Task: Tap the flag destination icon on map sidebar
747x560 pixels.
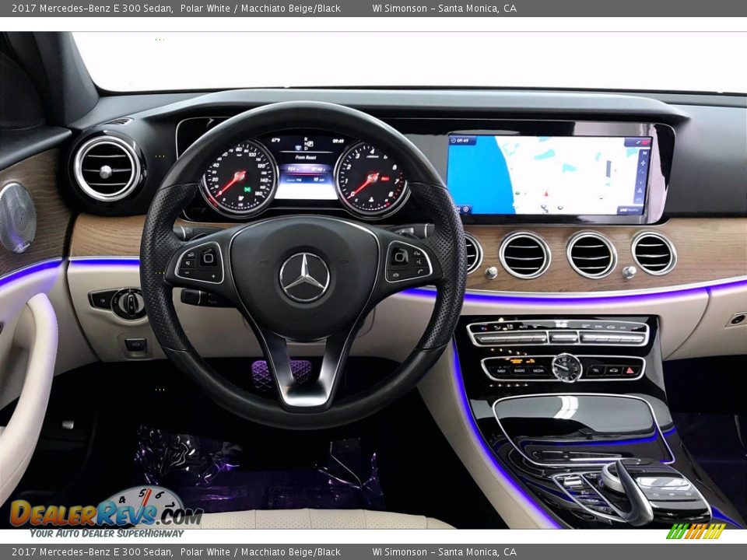Action: (x=644, y=153)
